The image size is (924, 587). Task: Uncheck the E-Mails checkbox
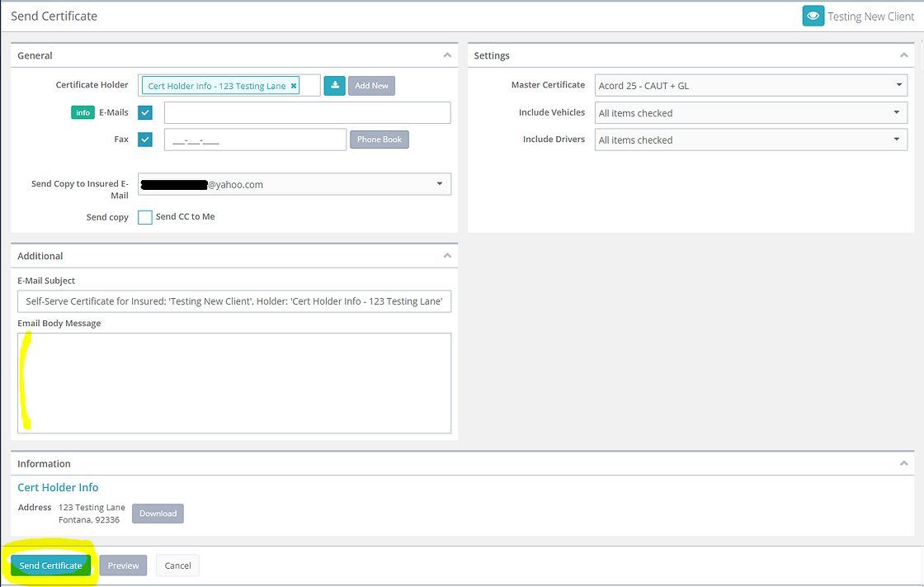145,112
